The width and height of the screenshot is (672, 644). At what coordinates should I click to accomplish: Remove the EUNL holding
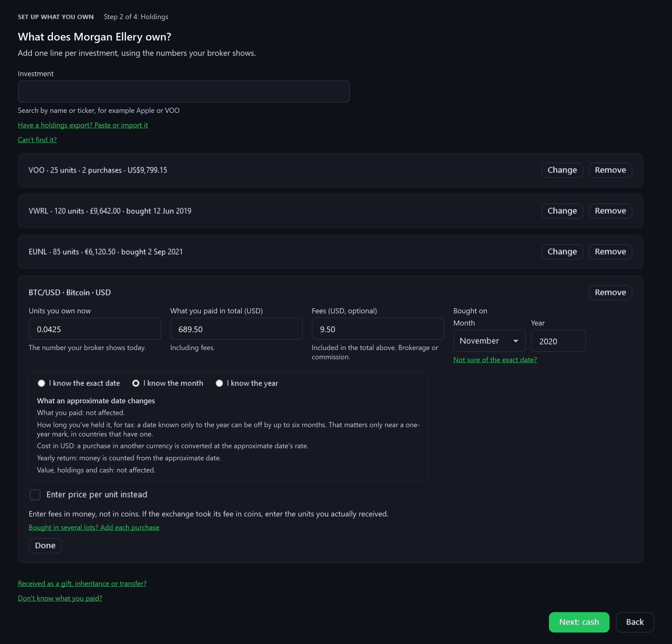(x=610, y=252)
